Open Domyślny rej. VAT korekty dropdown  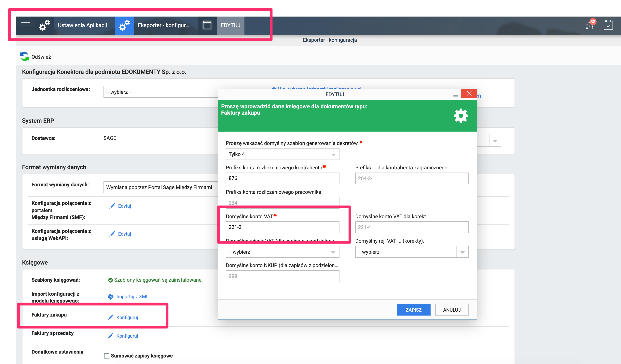click(x=412, y=252)
